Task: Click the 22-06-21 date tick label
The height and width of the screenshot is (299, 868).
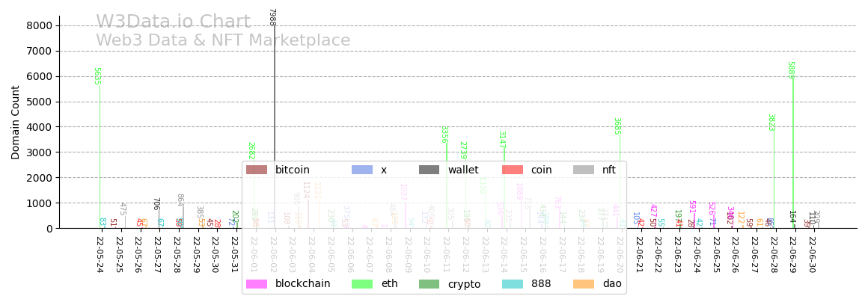Action: click(639, 254)
